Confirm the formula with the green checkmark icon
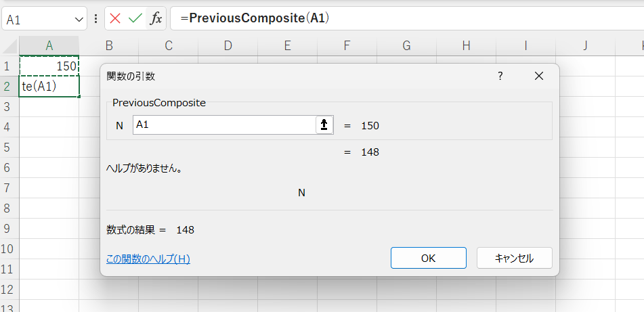The image size is (644, 312). 135,18
